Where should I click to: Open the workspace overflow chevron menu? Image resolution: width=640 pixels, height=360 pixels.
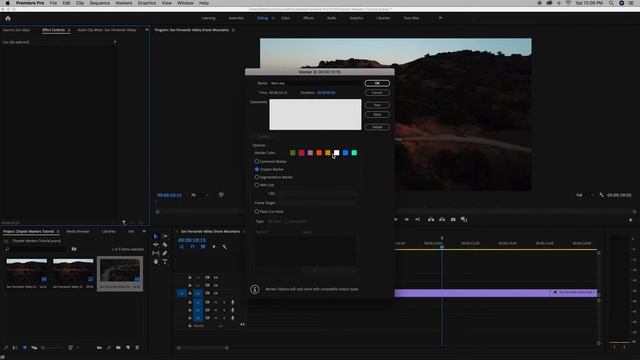[440, 18]
